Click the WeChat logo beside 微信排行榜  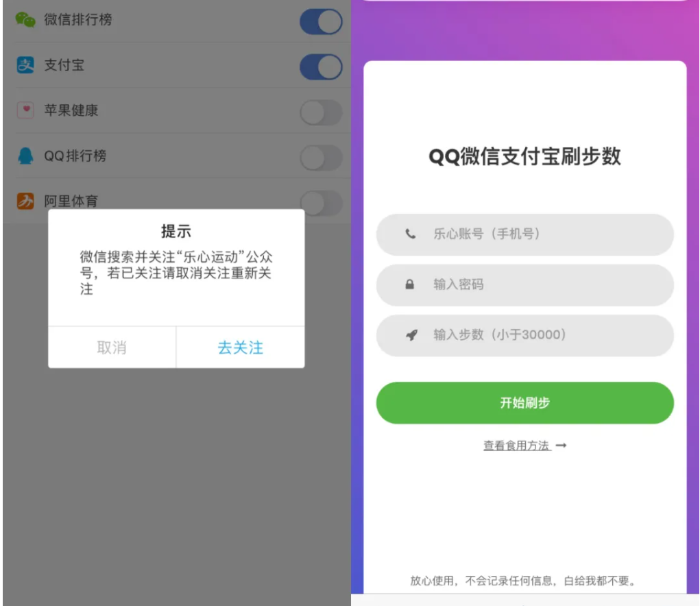[x=25, y=20]
